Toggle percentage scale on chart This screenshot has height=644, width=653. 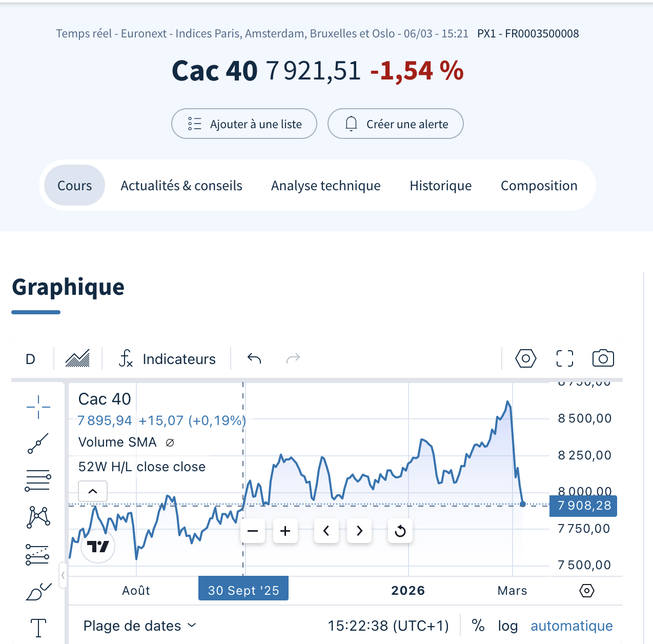coord(478,626)
